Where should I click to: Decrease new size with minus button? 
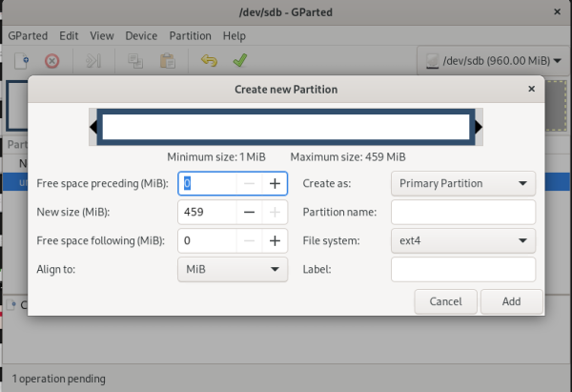[248, 212]
